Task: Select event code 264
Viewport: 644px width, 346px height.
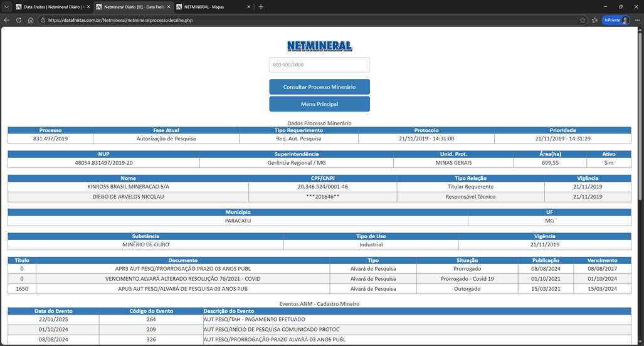Action: 151,319
